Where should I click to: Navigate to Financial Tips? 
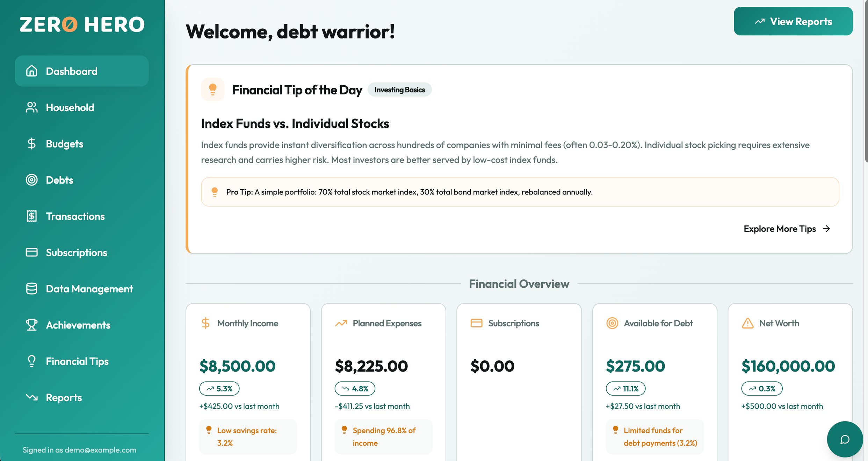coord(77,361)
